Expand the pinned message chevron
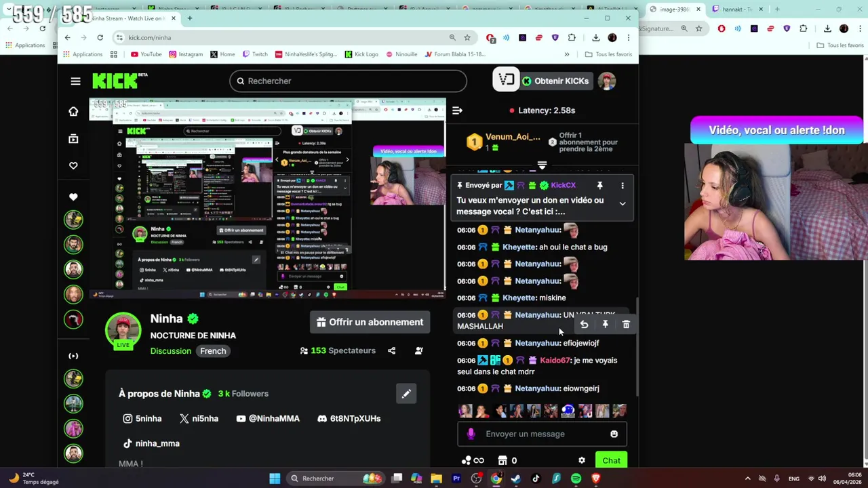868x488 pixels. click(x=622, y=203)
